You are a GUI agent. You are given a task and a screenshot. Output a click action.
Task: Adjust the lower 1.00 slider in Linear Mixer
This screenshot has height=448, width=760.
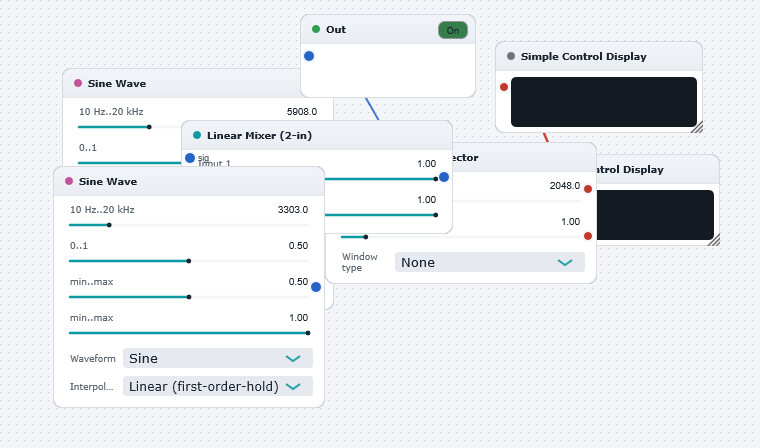tap(380, 215)
